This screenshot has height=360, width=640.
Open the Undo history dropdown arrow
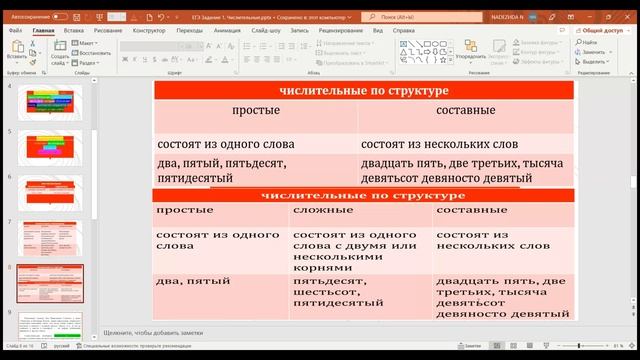tap(168, 17)
